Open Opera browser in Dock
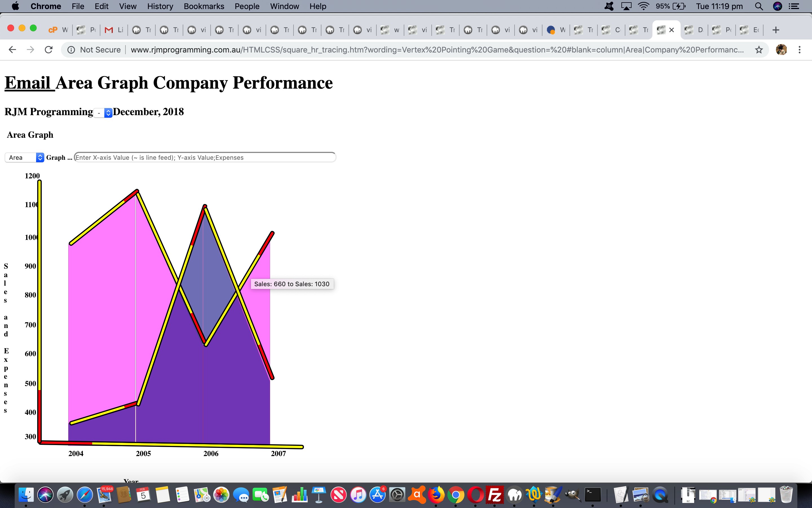812x508 pixels. tap(475, 494)
